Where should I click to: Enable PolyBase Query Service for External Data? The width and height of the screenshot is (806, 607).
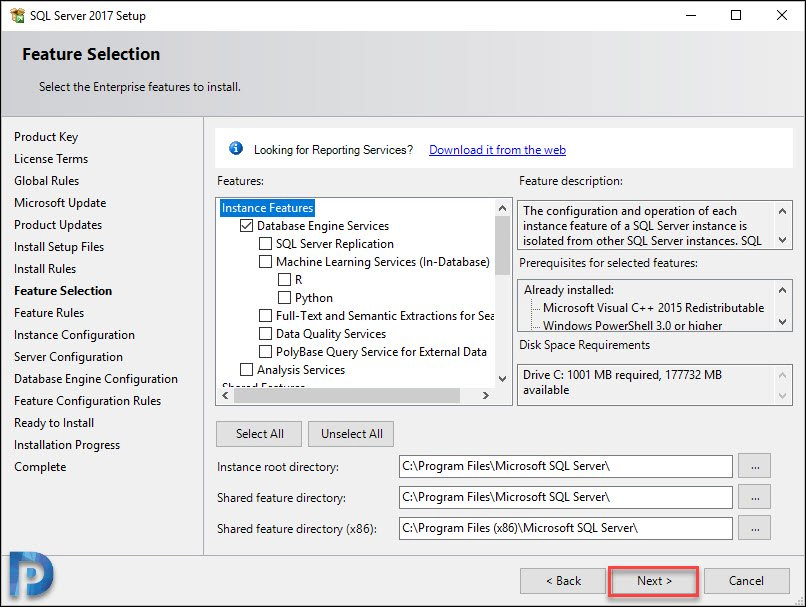tap(265, 352)
